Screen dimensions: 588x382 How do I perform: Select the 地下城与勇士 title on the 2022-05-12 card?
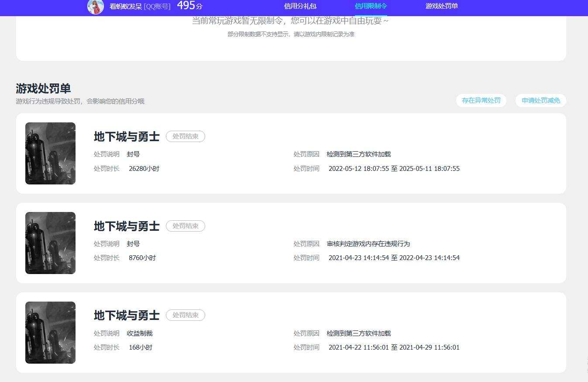pos(127,136)
